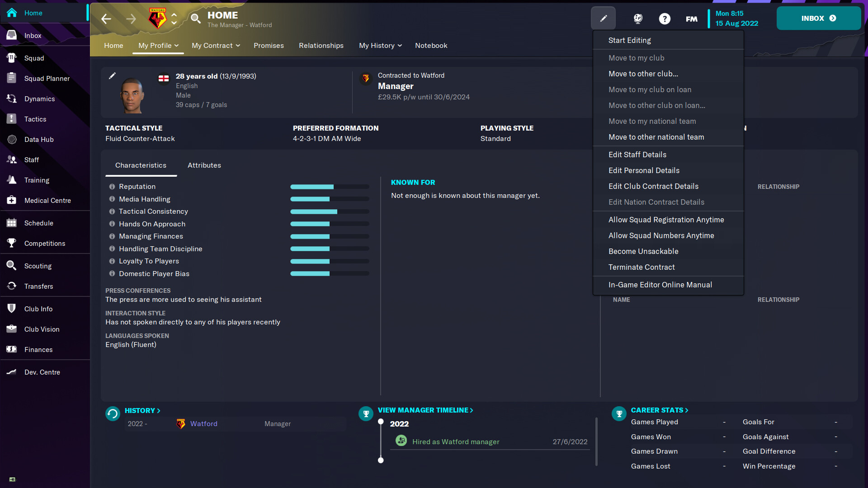Click Become Unsackable menu option
Image resolution: width=868 pixels, height=488 pixels.
click(643, 251)
